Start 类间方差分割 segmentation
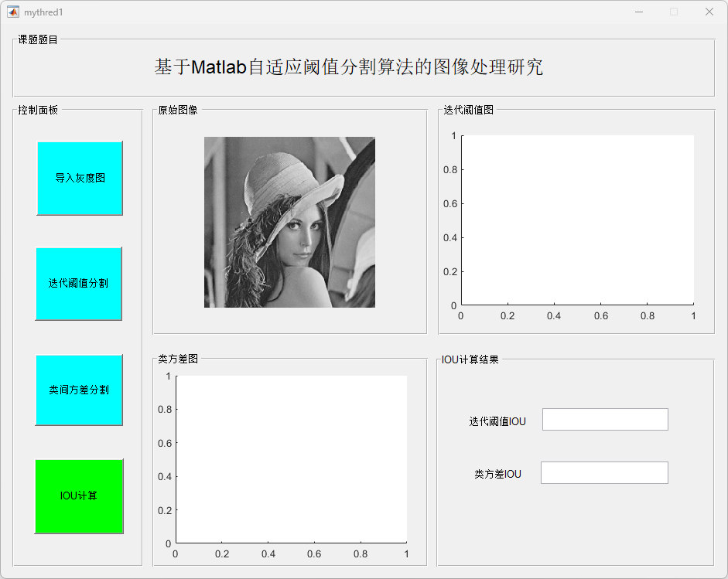728x579 pixels. (79, 390)
